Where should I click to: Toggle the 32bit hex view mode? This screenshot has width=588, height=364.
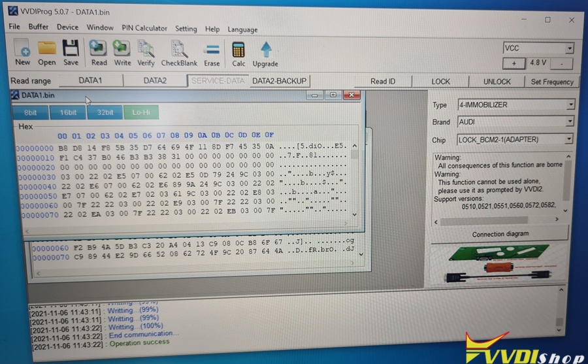tap(105, 112)
